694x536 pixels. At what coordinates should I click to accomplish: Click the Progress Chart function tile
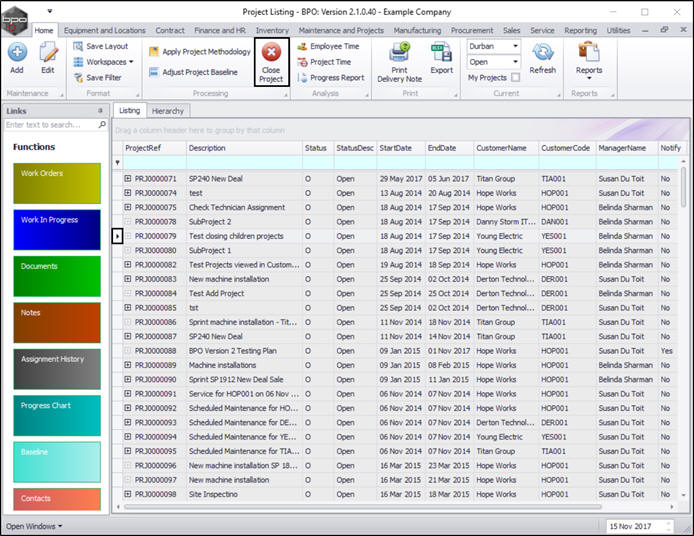tap(57, 415)
